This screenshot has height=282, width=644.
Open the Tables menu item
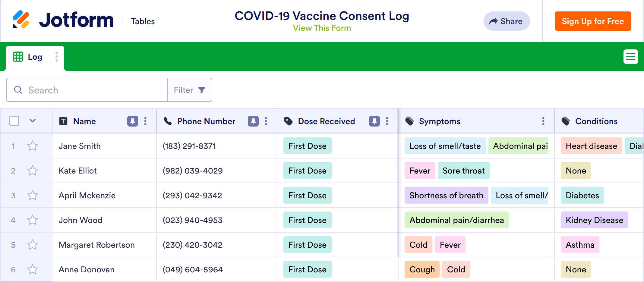[143, 21]
